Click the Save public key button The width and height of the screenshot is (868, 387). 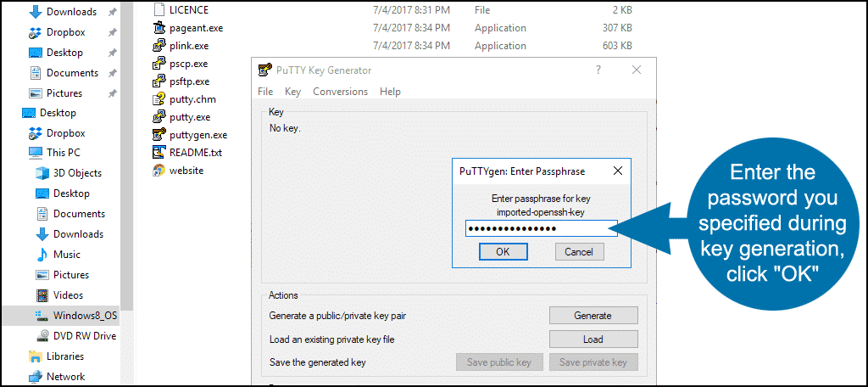[x=499, y=362]
